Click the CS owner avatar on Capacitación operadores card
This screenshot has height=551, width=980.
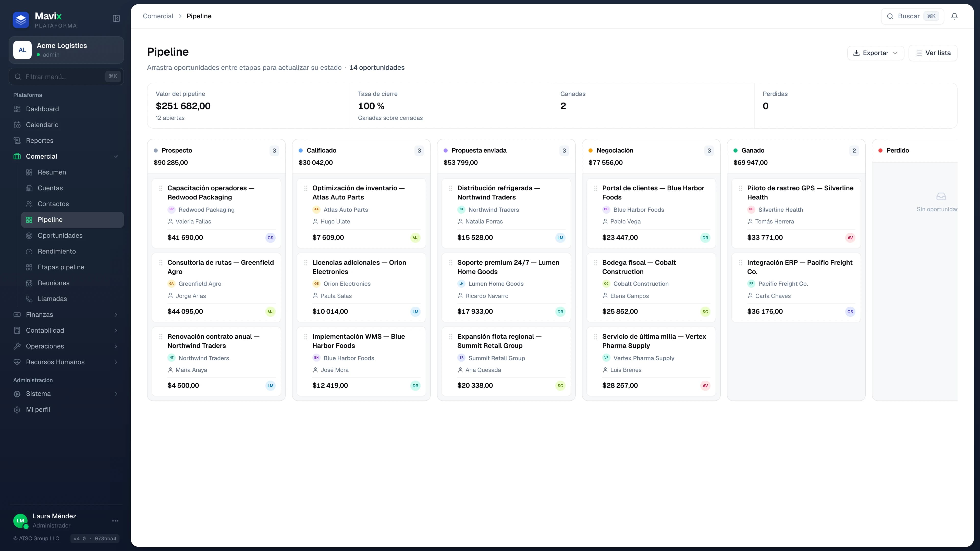[270, 238]
